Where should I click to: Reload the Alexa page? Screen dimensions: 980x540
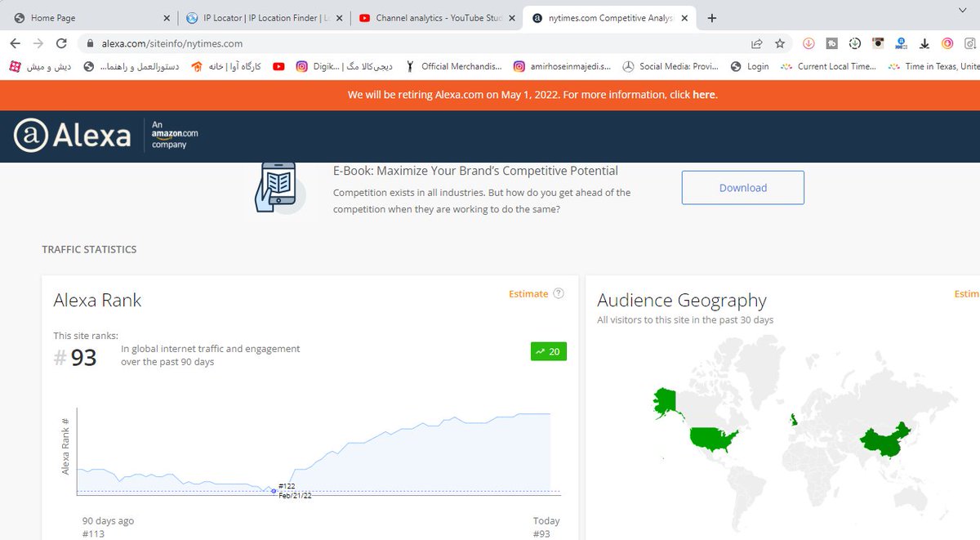pos(60,43)
